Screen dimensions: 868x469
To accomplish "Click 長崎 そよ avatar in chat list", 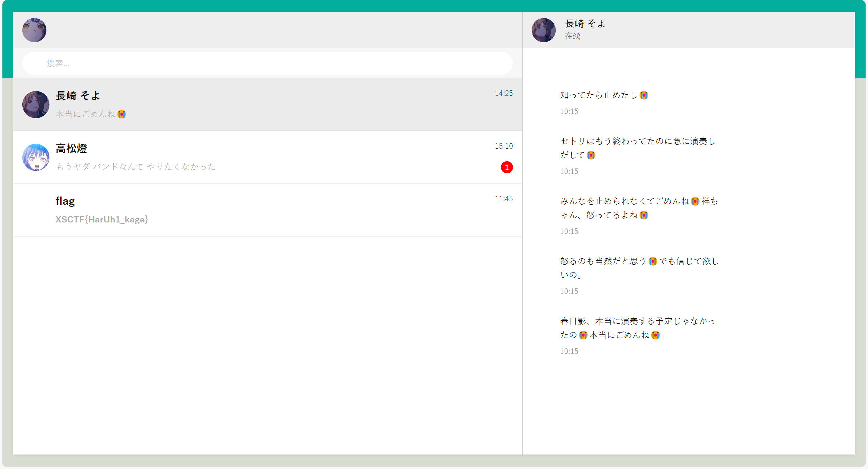I will click(36, 105).
